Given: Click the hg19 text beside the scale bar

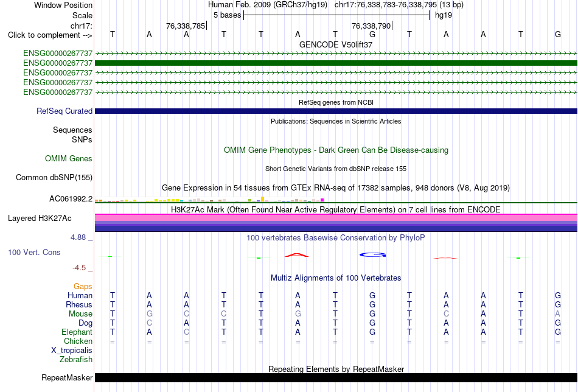Looking at the screenshot, I should coord(444,15).
